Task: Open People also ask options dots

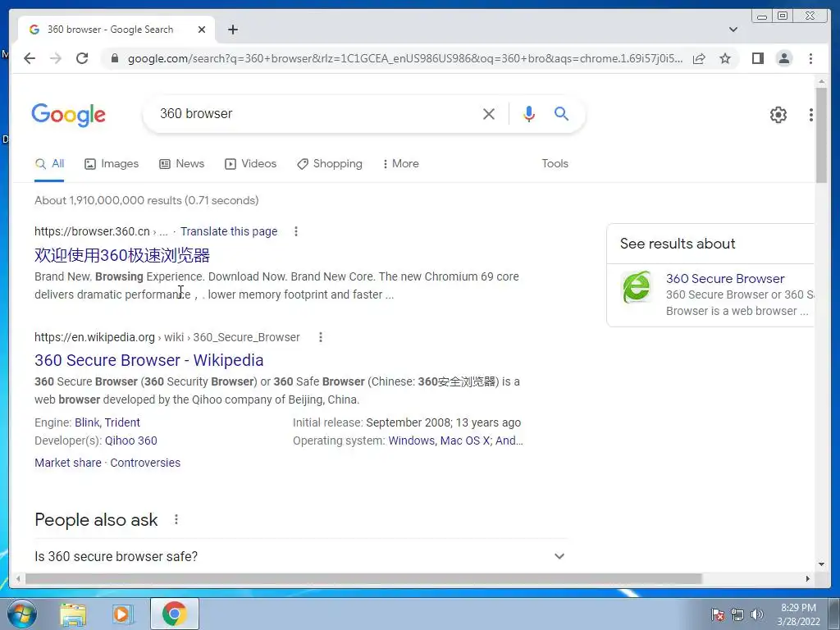Action: point(176,519)
